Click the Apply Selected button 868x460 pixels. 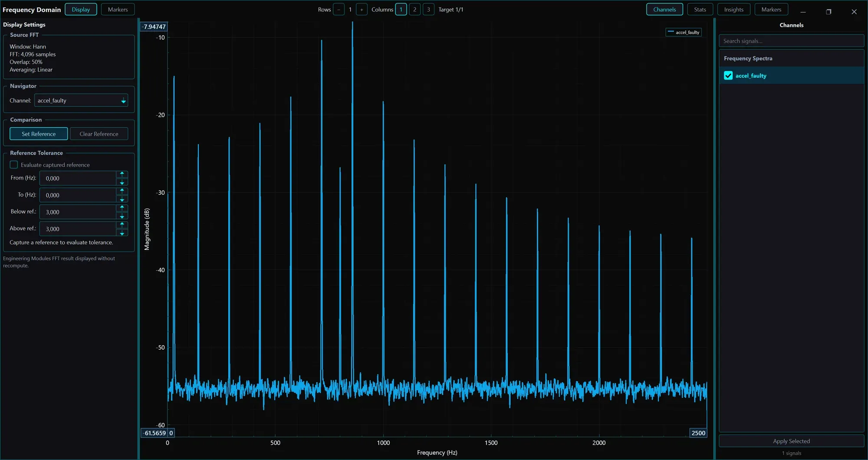[791, 441]
